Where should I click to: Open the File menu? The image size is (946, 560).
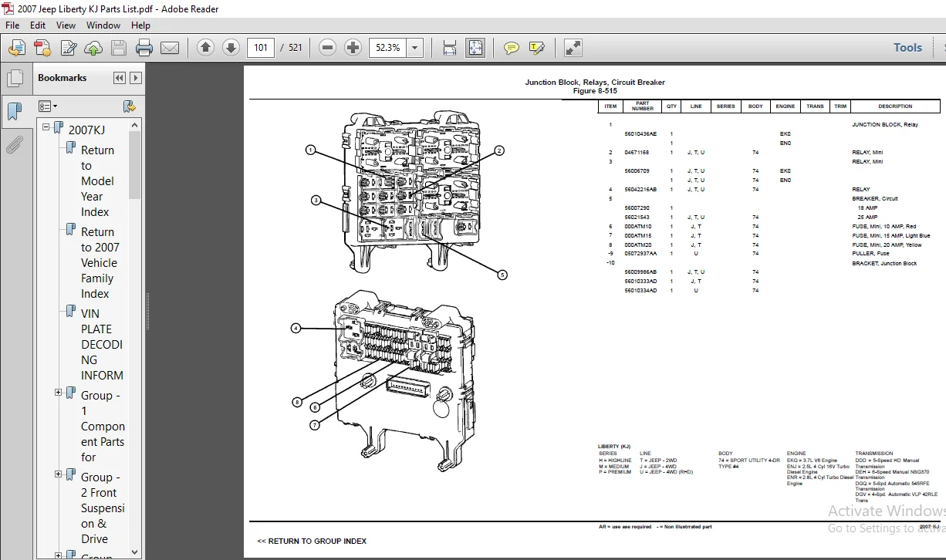coord(12,25)
